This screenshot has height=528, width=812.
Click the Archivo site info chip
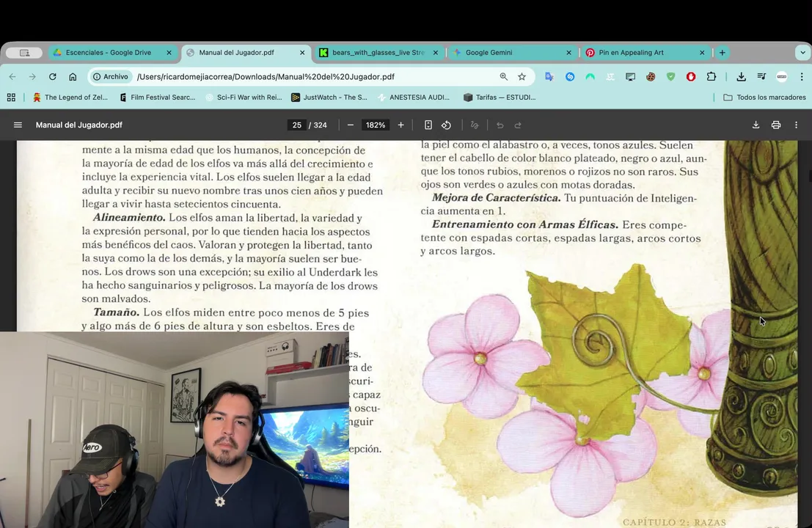click(110, 76)
